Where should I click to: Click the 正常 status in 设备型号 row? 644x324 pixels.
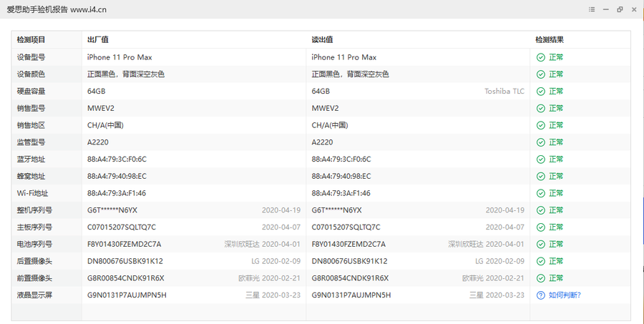(556, 57)
